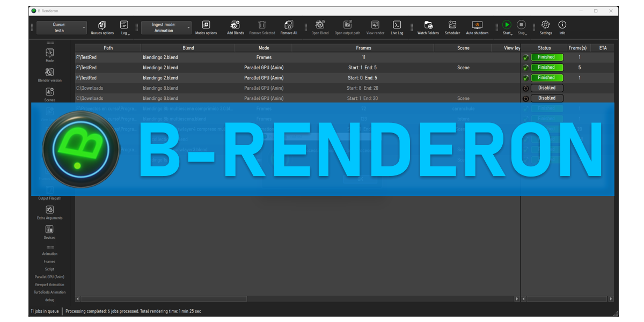The image size is (644, 322).
Task: Click the Open output path icon
Action: (x=347, y=25)
